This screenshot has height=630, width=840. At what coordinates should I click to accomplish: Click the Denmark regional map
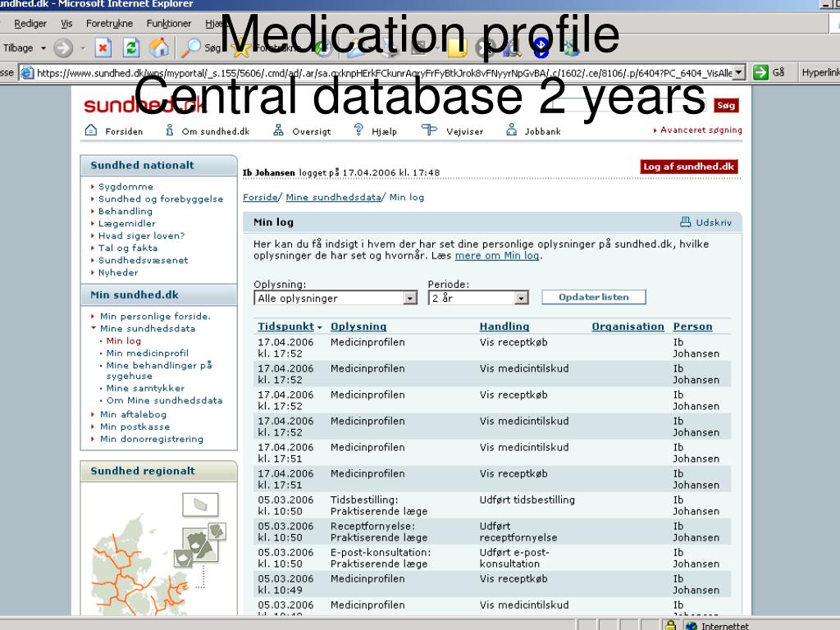click(x=140, y=566)
